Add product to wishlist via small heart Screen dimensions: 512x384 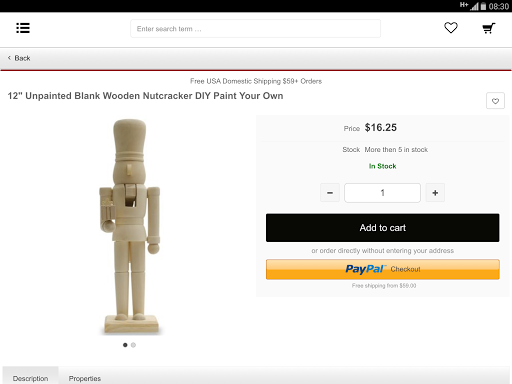point(495,101)
